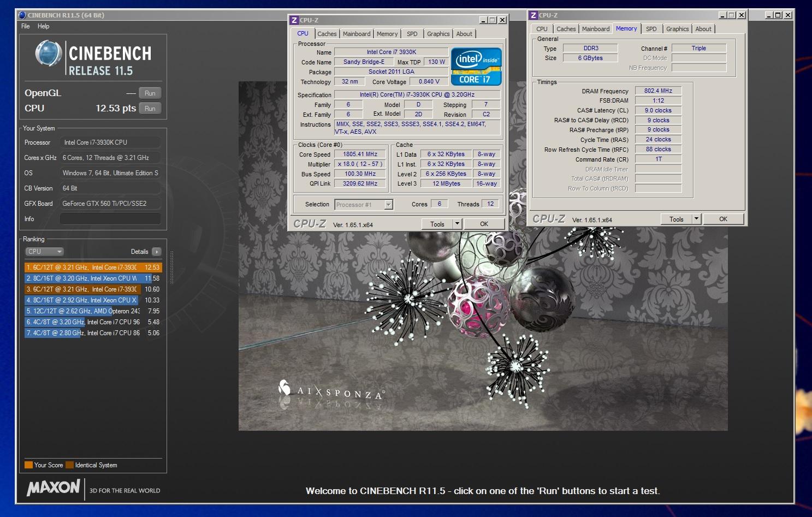Expand Tools dropdown arrow in Memory CPU-Z window
812x517 pixels.
click(696, 219)
